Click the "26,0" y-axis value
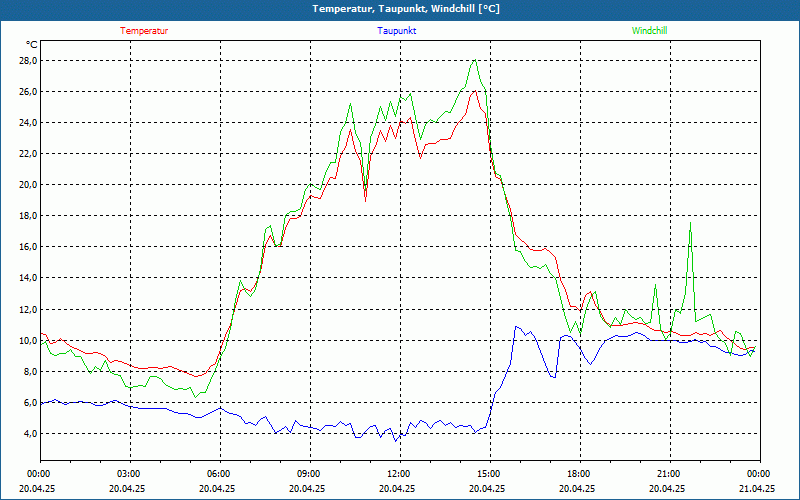The width and height of the screenshot is (800, 500). pos(29,92)
